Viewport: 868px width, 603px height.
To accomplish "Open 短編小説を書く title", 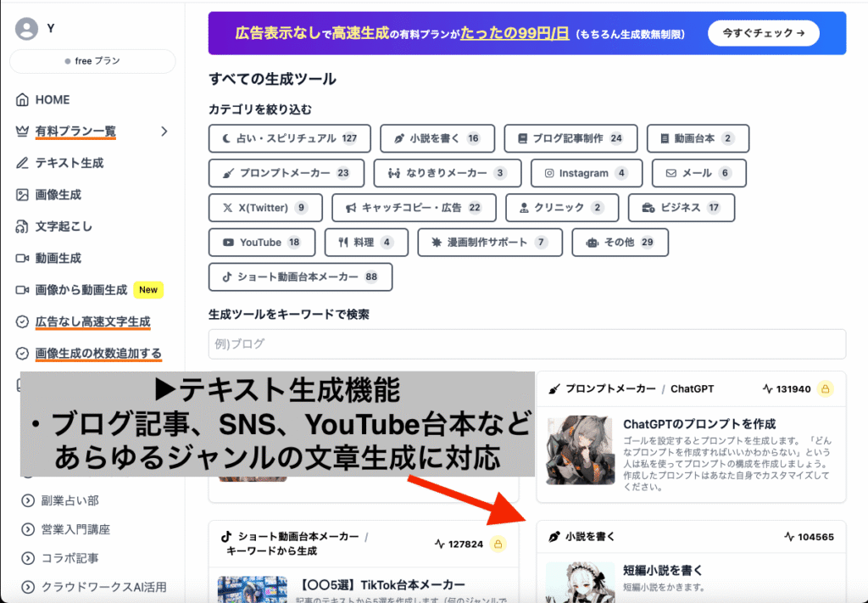I will pyautogui.click(x=663, y=570).
